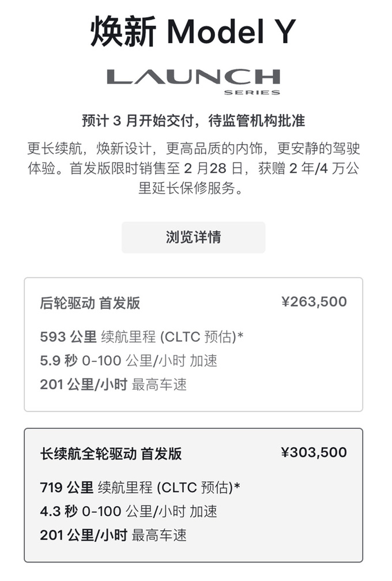Click the top speed line in all-wheel card
Viewport: 392px width, 581px height.
(x=114, y=535)
